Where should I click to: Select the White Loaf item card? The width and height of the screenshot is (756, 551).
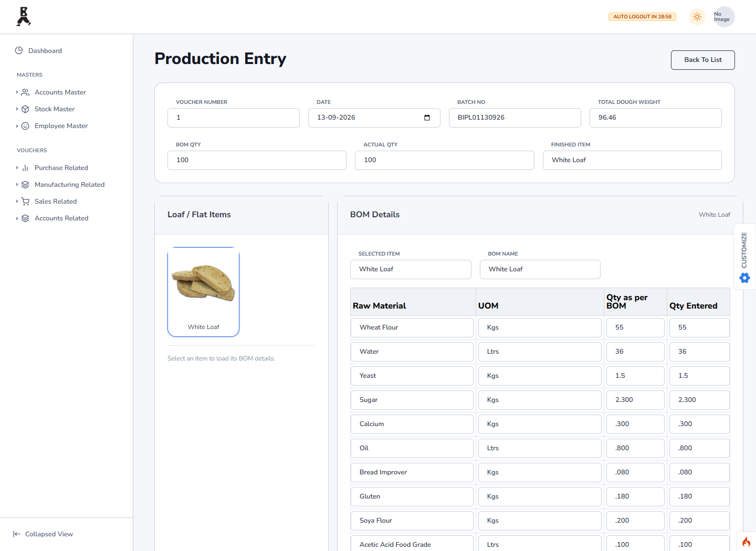(203, 292)
